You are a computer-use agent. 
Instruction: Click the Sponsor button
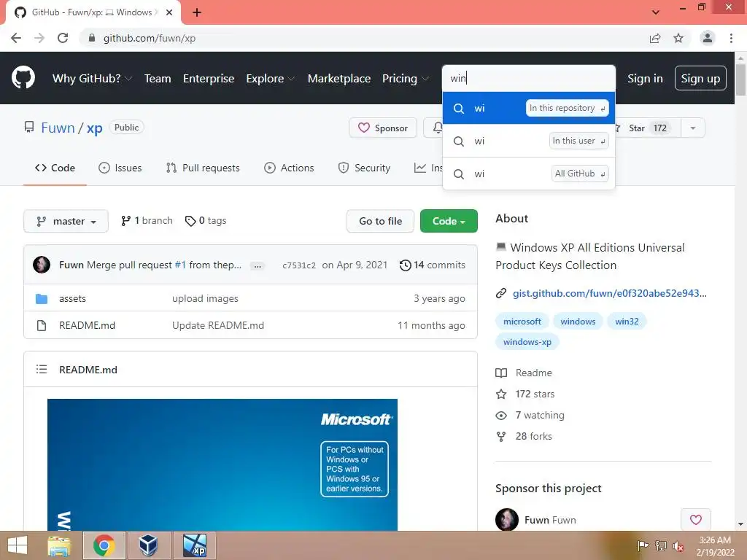click(x=383, y=128)
